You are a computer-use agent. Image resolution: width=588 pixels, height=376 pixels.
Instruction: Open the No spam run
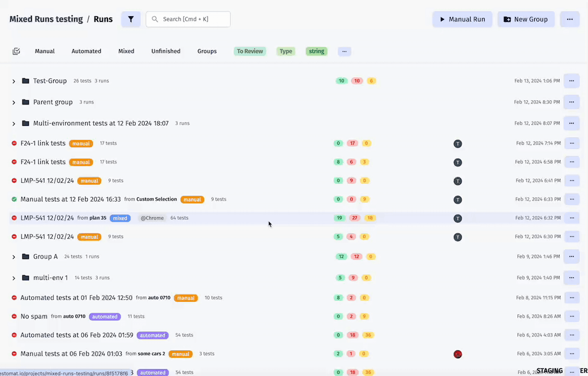[34, 316]
